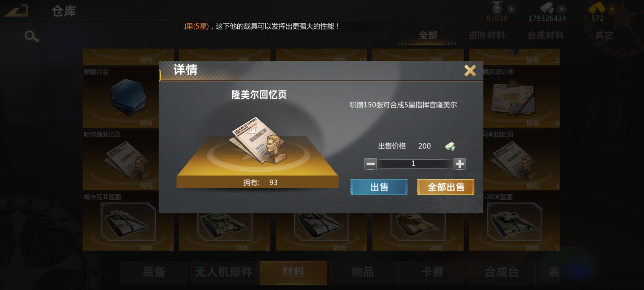The height and width of the screenshot is (290, 644).
Task: Click the minus button to decrease sell quantity
Action: click(x=370, y=164)
